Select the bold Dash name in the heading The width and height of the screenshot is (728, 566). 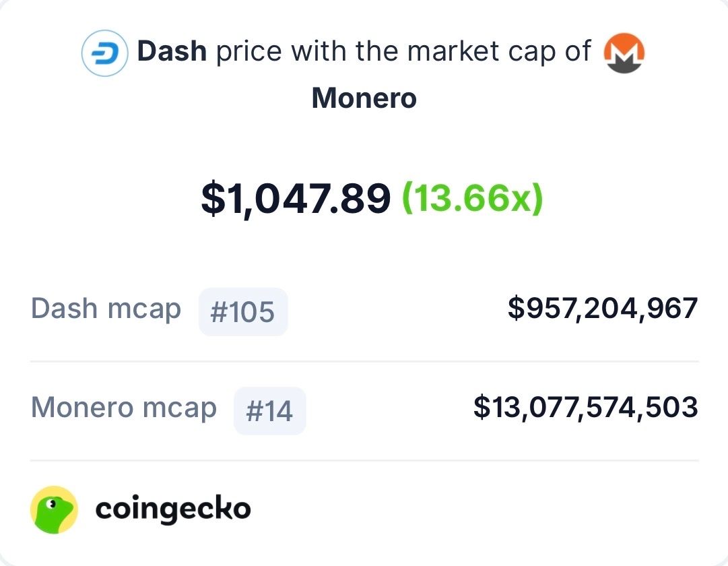click(x=172, y=52)
